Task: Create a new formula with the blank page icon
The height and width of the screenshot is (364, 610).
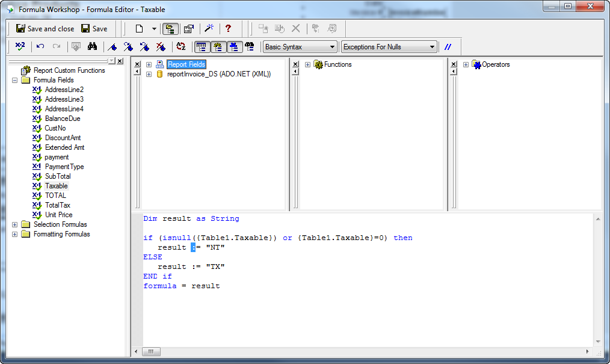Action: [x=140, y=29]
